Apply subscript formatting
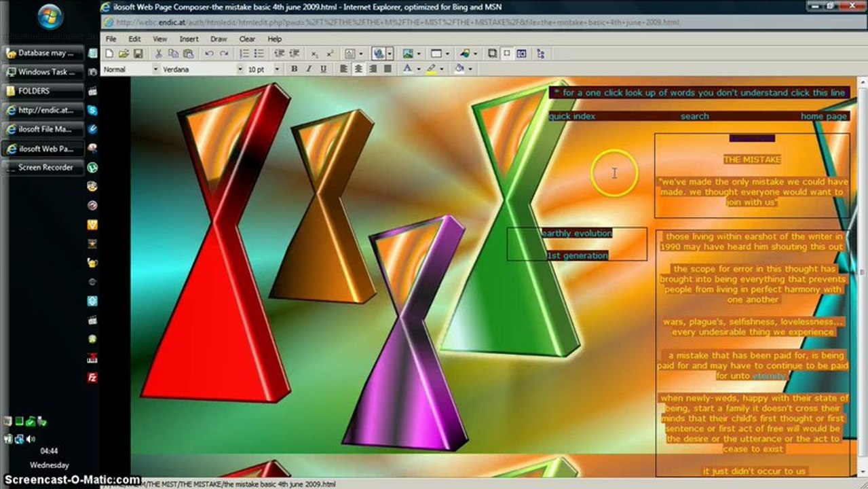This screenshot has height=489, width=868. coord(315,54)
